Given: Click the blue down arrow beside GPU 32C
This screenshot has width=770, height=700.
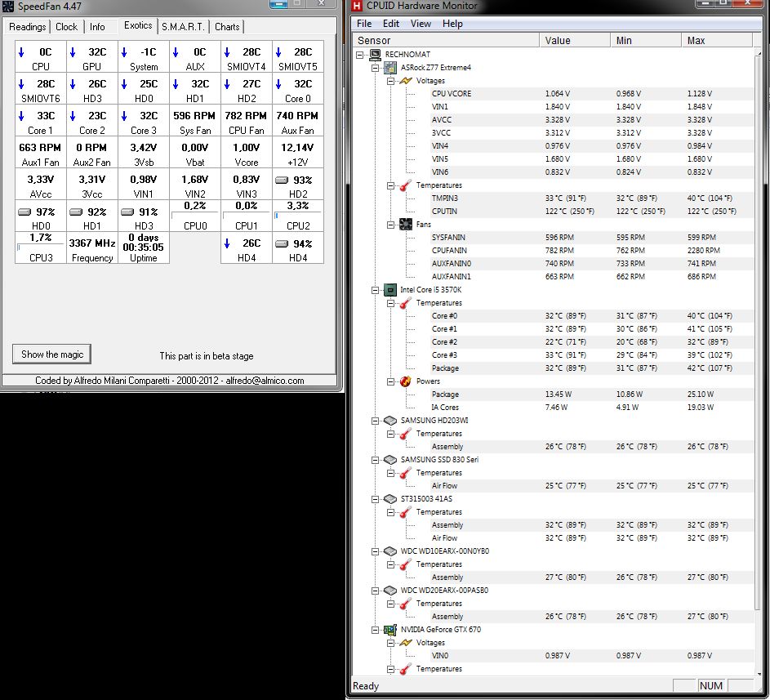Looking at the screenshot, I should coord(73,52).
